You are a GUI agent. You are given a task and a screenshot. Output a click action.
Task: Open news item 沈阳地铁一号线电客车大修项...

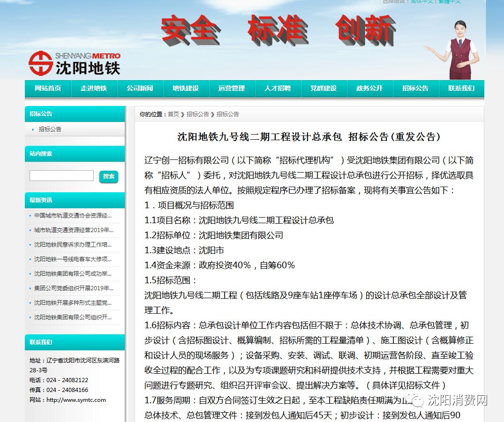(x=73, y=259)
